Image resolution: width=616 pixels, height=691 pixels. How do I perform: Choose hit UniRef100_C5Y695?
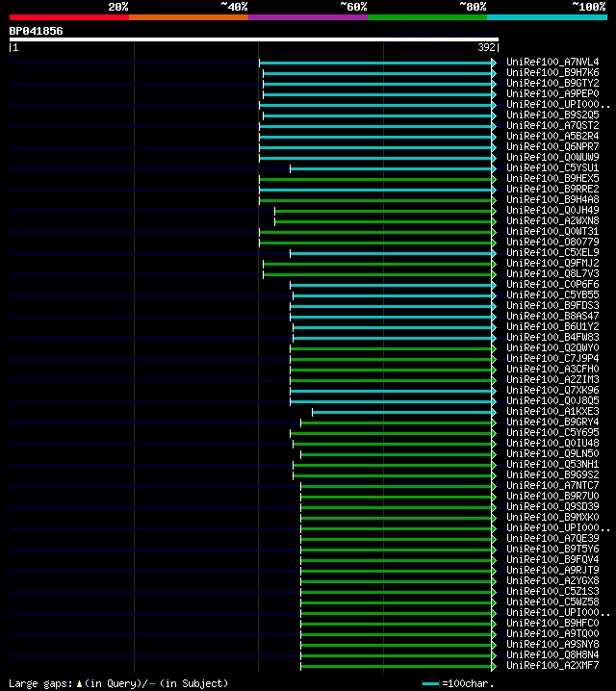pos(552,432)
